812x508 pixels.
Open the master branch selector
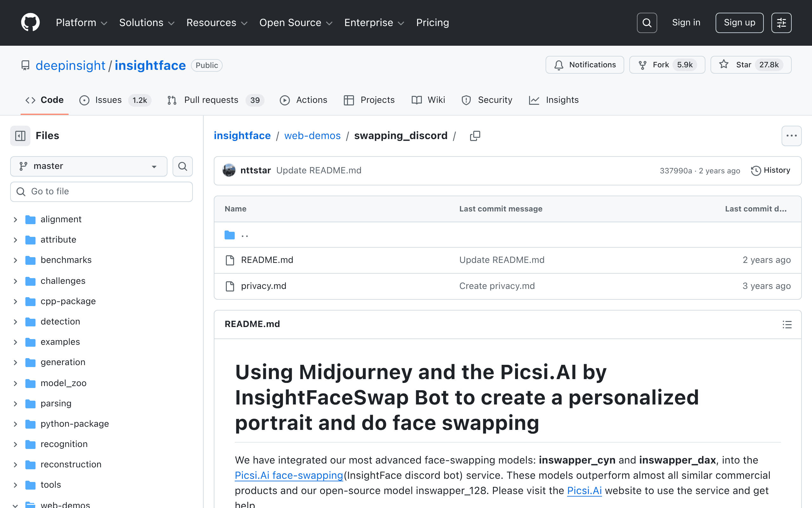click(x=88, y=166)
